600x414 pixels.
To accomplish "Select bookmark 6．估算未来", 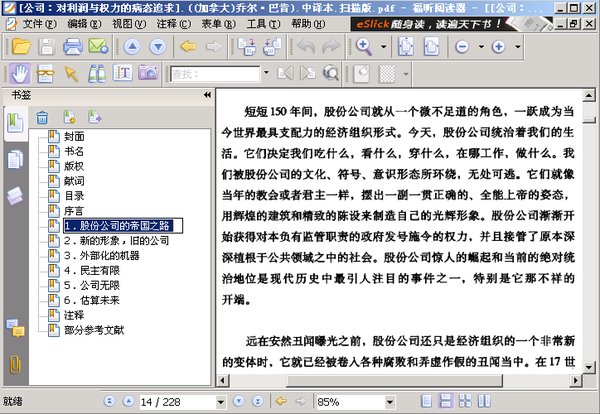I will [92, 300].
